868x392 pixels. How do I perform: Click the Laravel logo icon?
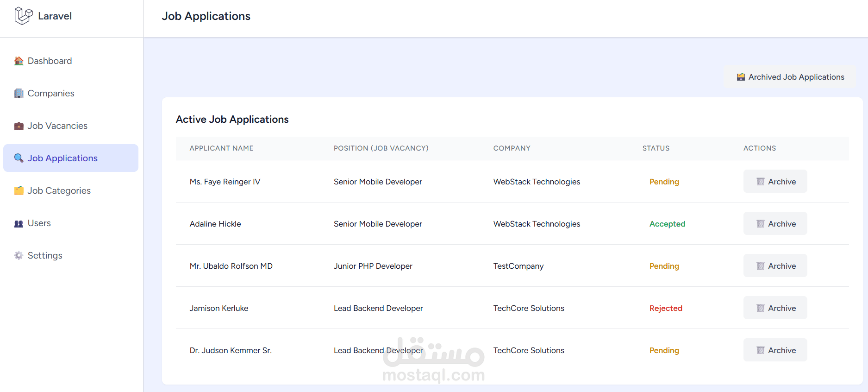click(x=23, y=16)
